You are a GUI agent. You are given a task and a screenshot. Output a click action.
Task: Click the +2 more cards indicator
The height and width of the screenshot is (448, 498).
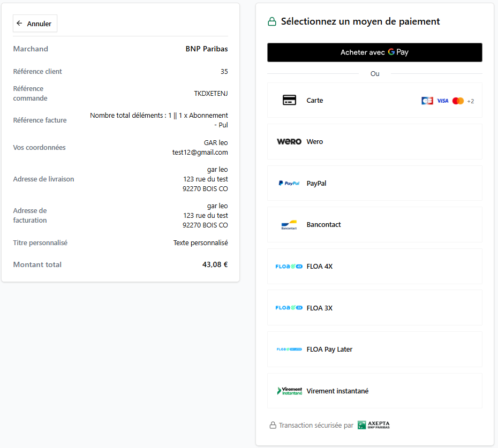470,101
